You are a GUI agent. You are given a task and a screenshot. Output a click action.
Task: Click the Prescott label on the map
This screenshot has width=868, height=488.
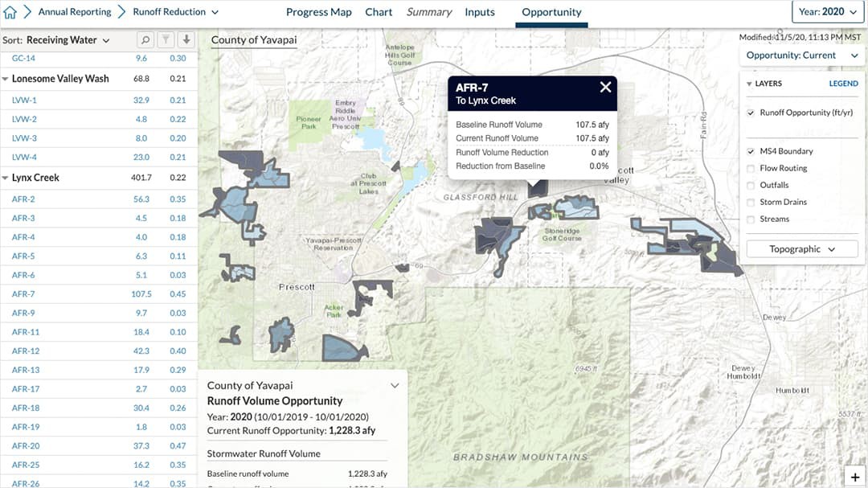point(297,287)
